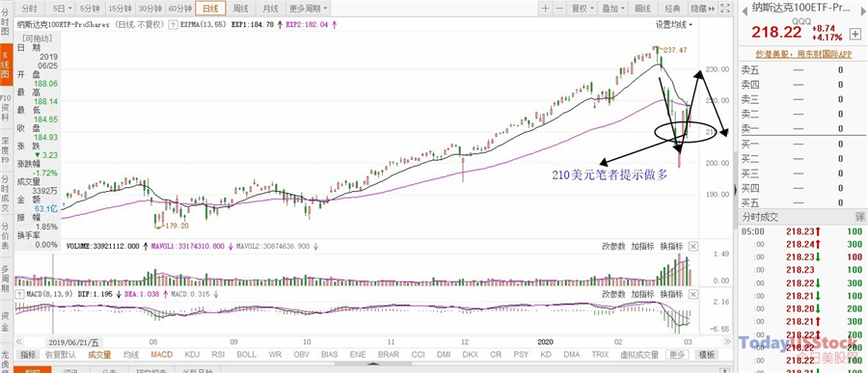
Task: Click 改参数 in the volume panel
Action: [613, 247]
